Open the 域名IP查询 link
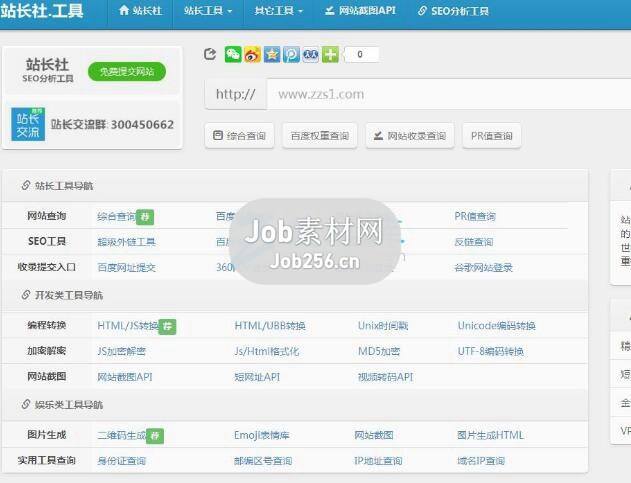This screenshot has height=483, width=631. click(x=481, y=461)
